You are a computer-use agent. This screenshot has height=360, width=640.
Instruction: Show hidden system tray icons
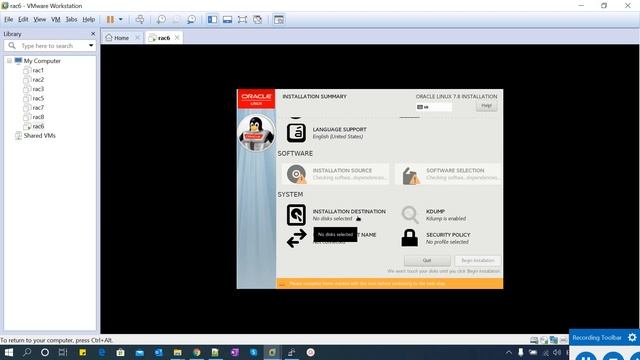click(509, 352)
